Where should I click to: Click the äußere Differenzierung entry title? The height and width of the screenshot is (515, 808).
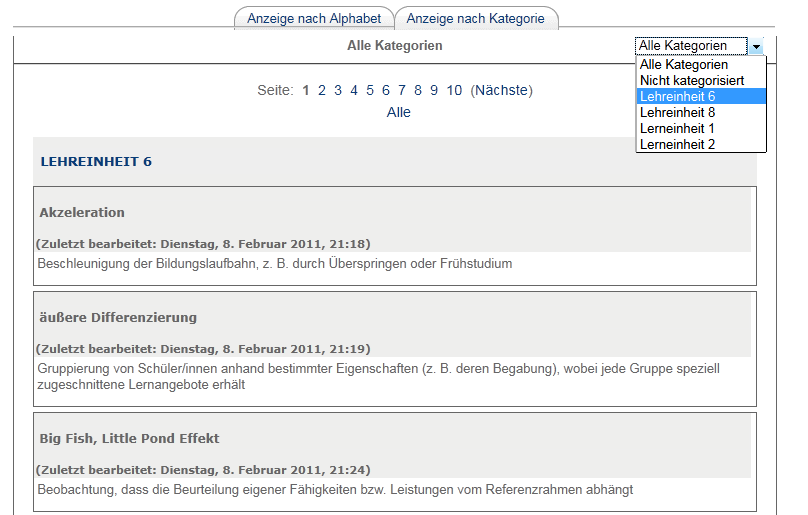click(x=118, y=318)
